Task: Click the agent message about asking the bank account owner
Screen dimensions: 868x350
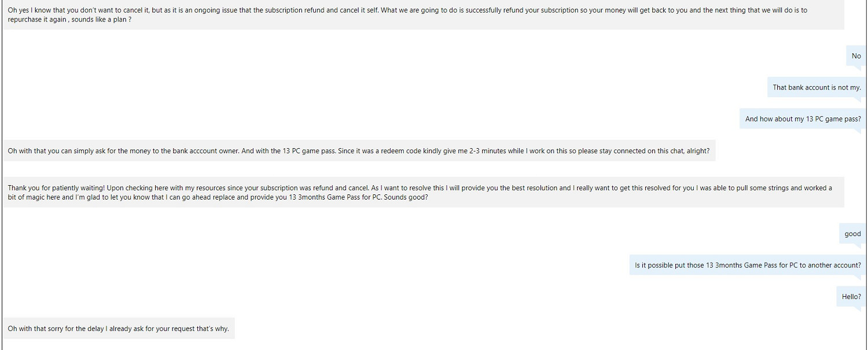Action: (358, 151)
